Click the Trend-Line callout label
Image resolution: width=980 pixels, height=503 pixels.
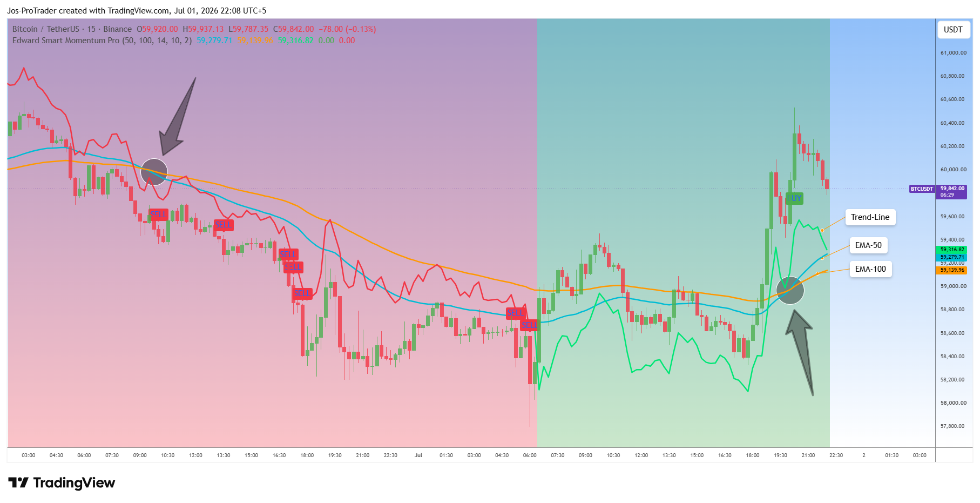click(x=870, y=217)
